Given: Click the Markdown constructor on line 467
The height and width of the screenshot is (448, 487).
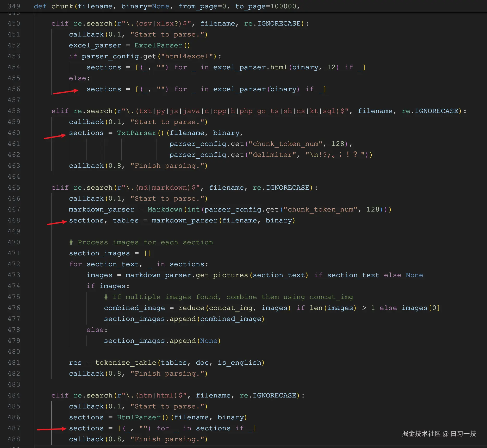Looking at the screenshot, I should [x=165, y=209].
